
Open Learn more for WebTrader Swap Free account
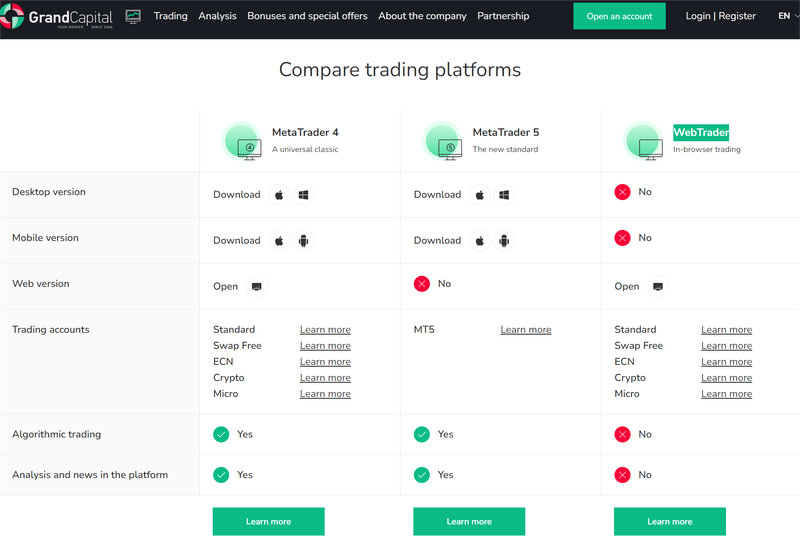[726, 346]
